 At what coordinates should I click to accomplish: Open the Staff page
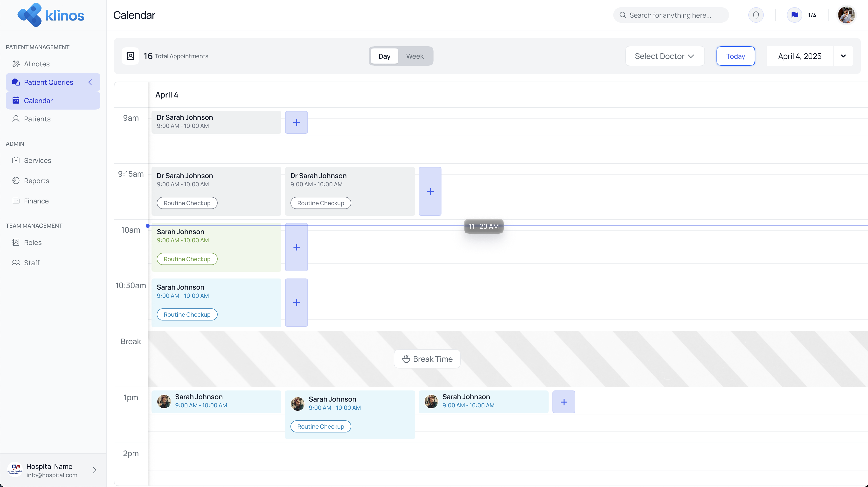point(32,263)
